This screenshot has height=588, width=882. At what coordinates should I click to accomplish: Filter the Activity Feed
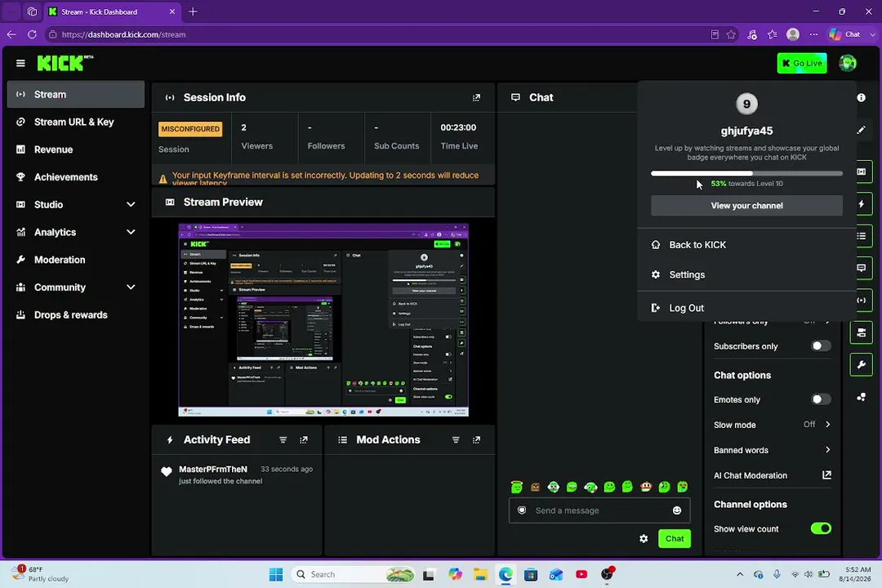point(283,440)
